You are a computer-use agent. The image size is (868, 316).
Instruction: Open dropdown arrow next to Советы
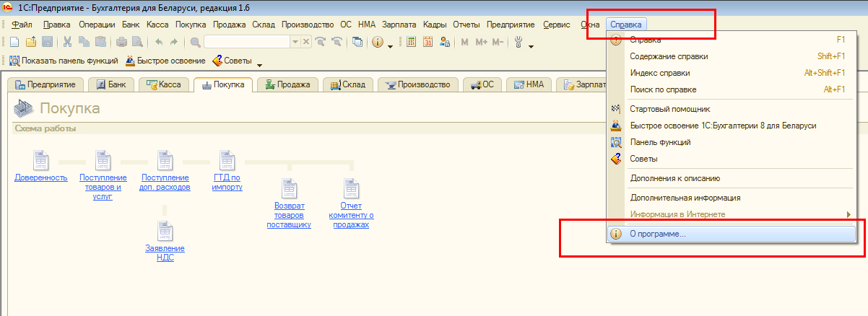pyautogui.click(x=259, y=63)
